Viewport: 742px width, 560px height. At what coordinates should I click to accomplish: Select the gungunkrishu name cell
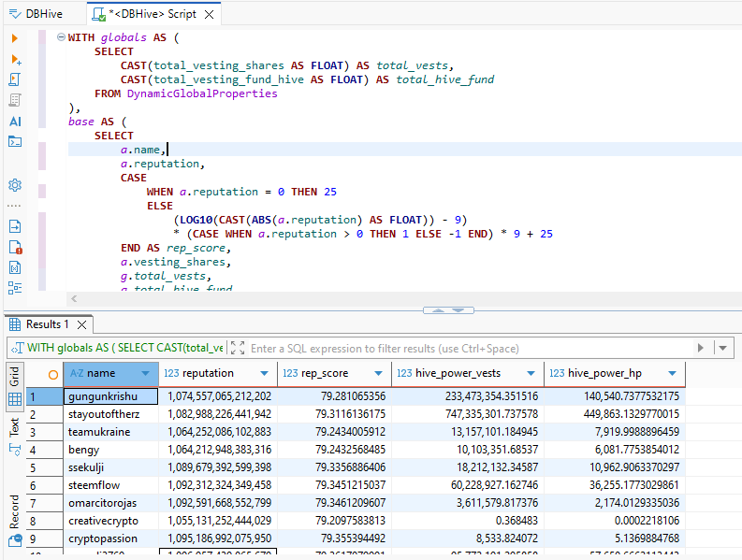pos(110,396)
